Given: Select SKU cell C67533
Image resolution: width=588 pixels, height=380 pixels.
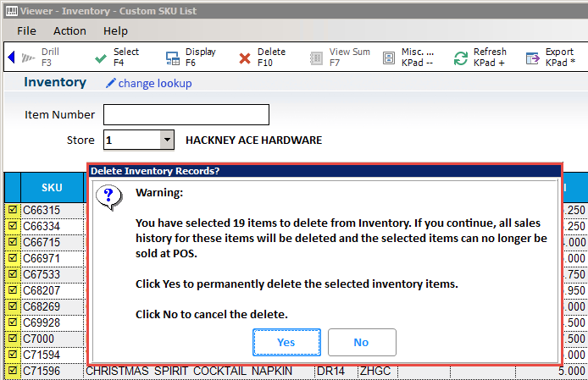Looking at the screenshot, I should [x=53, y=275].
